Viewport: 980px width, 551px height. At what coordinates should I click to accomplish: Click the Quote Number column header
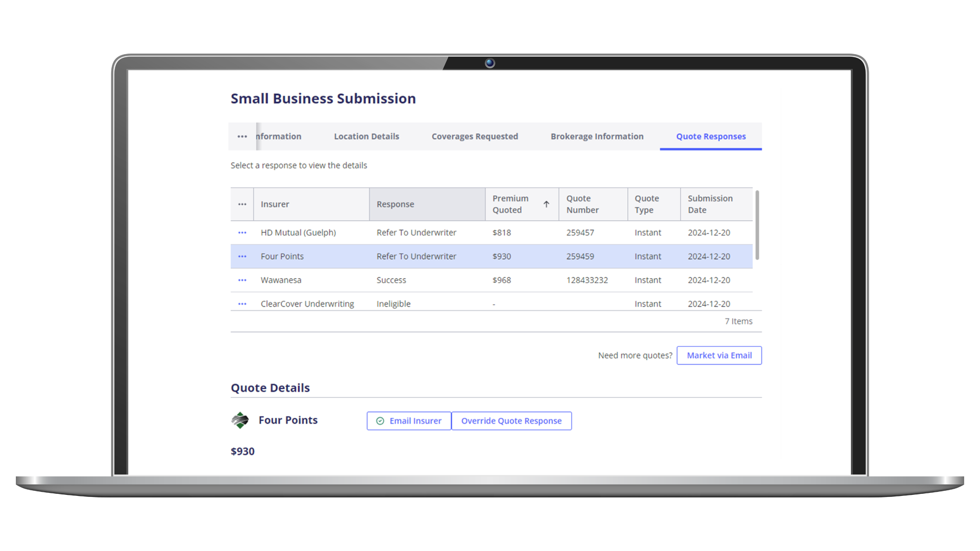click(x=593, y=204)
